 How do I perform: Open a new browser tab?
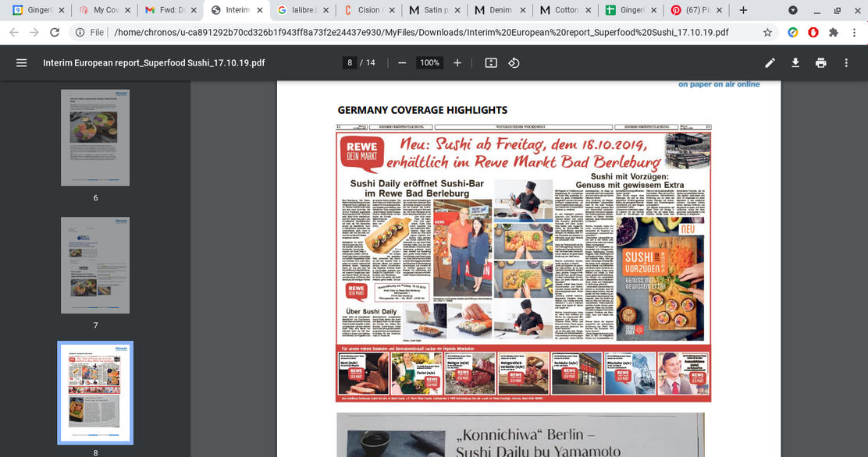click(x=743, y=10)
